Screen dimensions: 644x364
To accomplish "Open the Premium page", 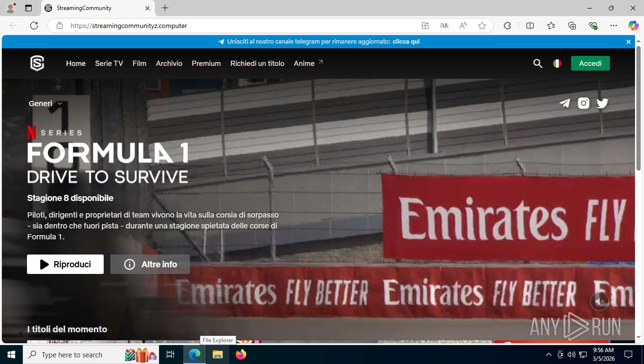I will [x=206, y=63].
